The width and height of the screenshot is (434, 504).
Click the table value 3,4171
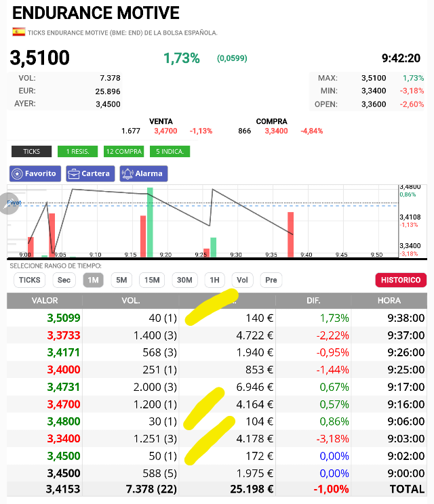pyautogui.click(x=63, y=353)
